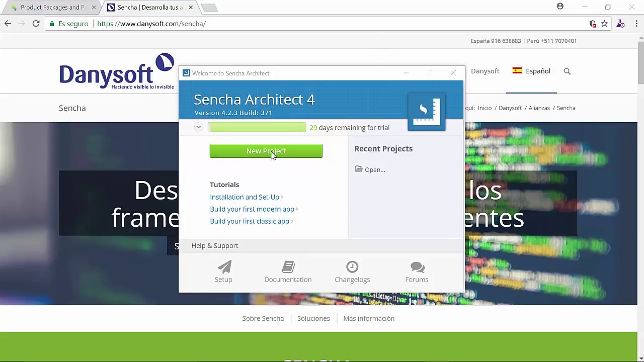This screenshot has height=362, width=644.
Task: Open the Español language menu
Action: coord(531,71)
